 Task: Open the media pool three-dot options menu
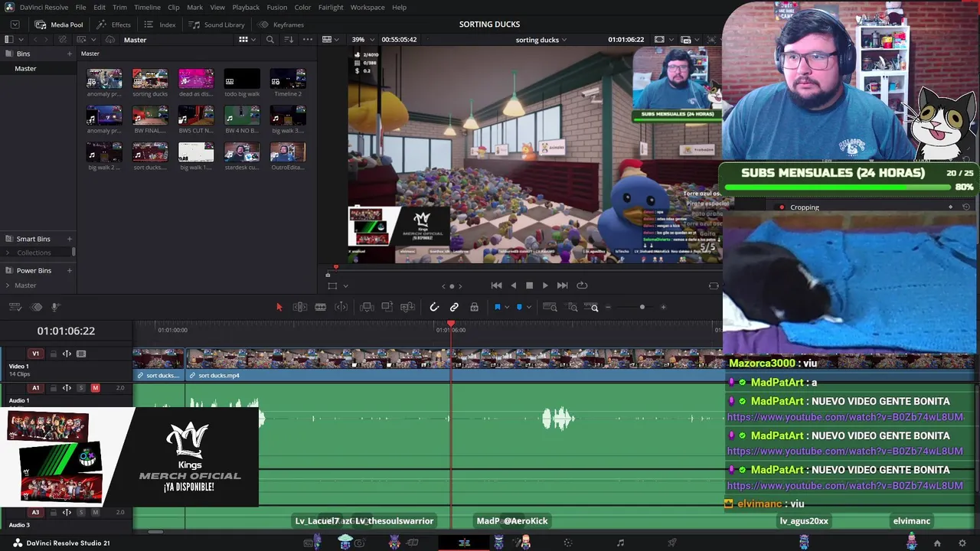tap(308, 39)
